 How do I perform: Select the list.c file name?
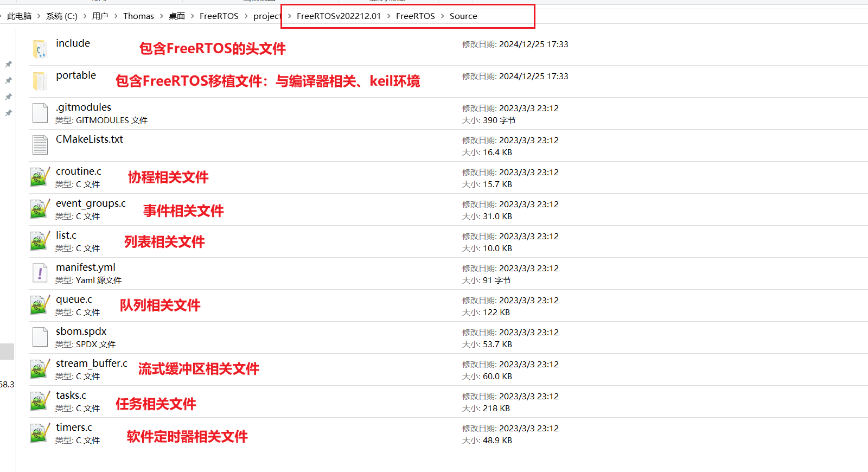coord(66,235)
